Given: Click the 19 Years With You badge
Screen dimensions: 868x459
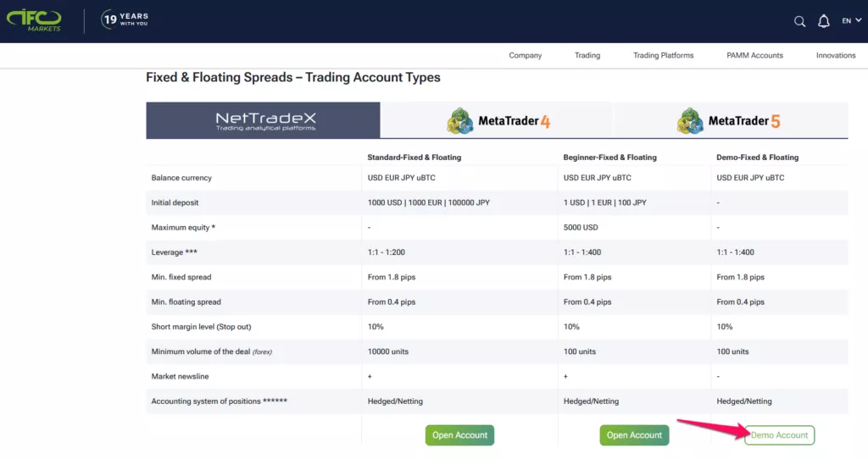Looking at the screenshot, I should tap(125, 19).
